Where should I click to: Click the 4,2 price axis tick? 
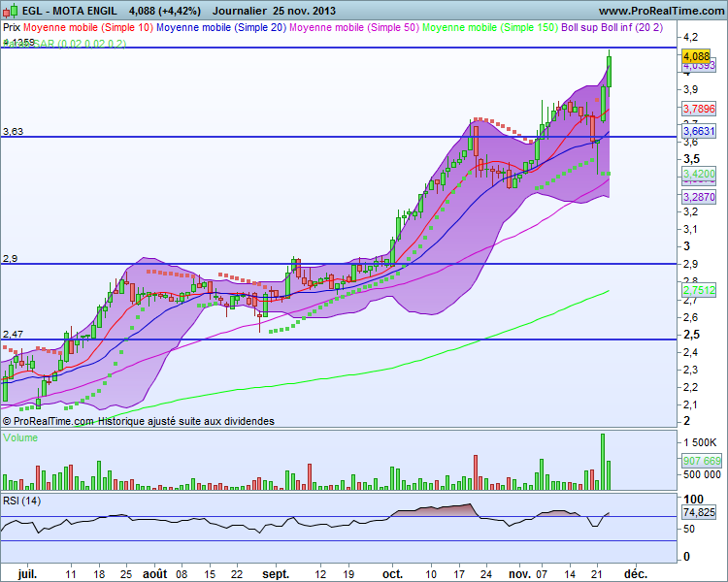click(690, 37)
